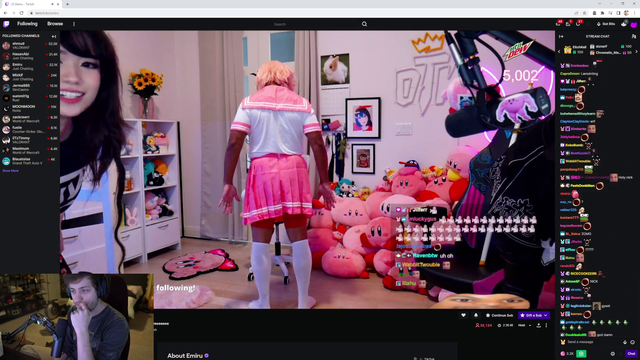Show next gifters leaderboard arrow
The width and height of the screenshot is (640, 360).
pyautogui.click(x=636, y=51)
